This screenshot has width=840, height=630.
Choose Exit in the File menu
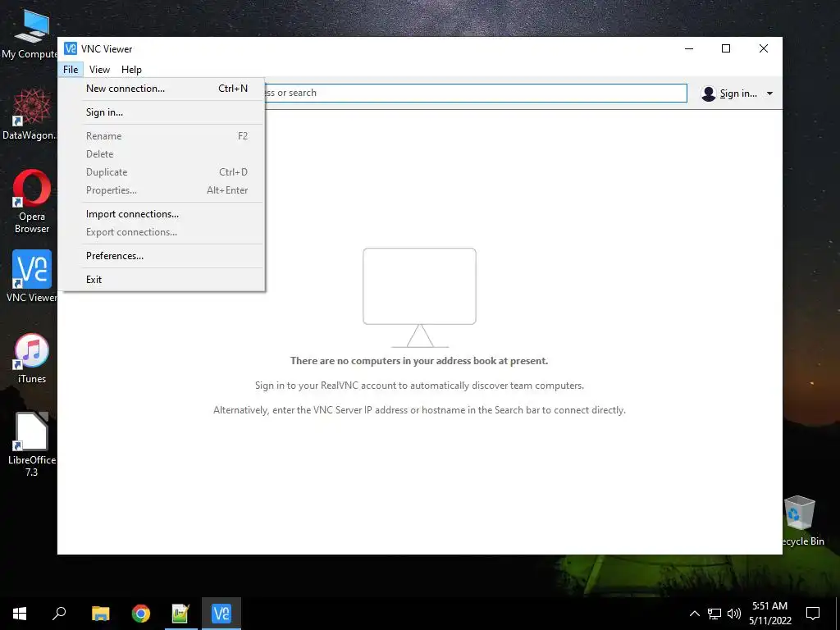tap(162, 279)
